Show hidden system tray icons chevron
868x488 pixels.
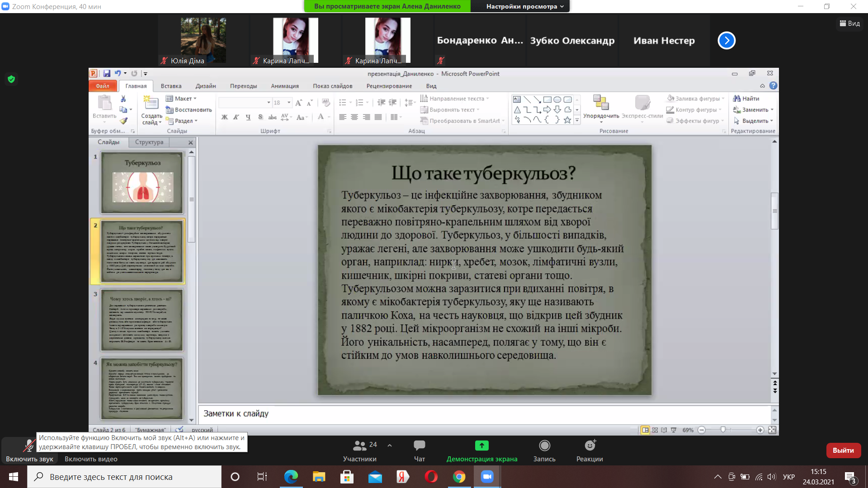(717, 477)
